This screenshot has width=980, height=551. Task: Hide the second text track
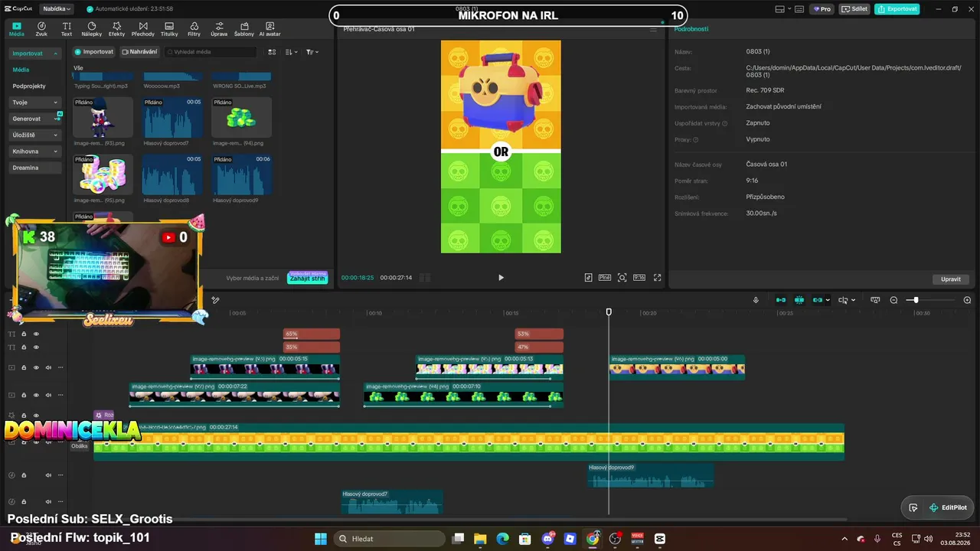tap(36, 347)
